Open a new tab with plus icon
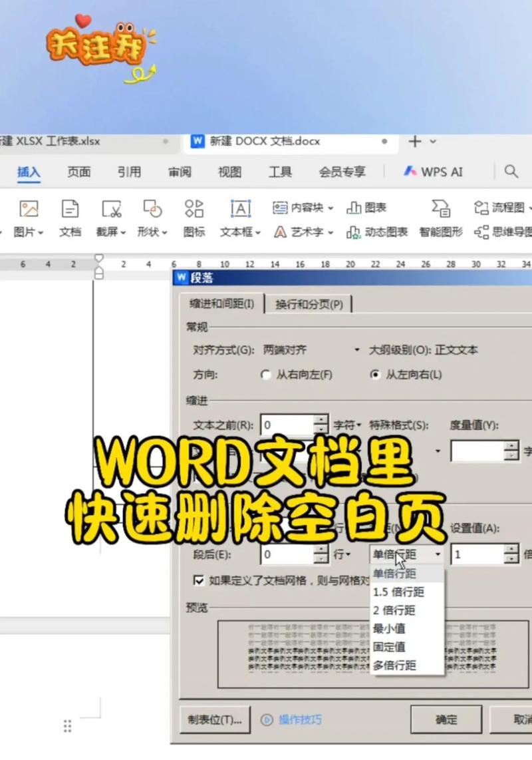This screenshot has height=760, width=532. [x=415, y=141]
